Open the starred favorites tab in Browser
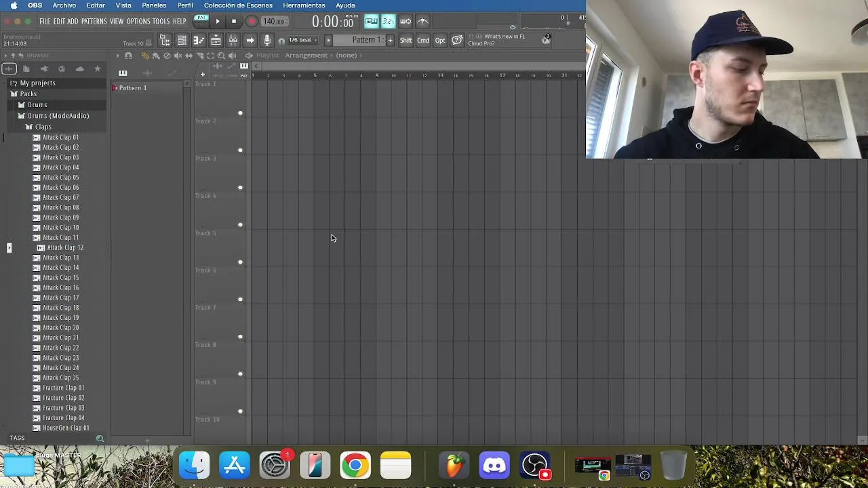Screen dimensions: 868x488 97,68
